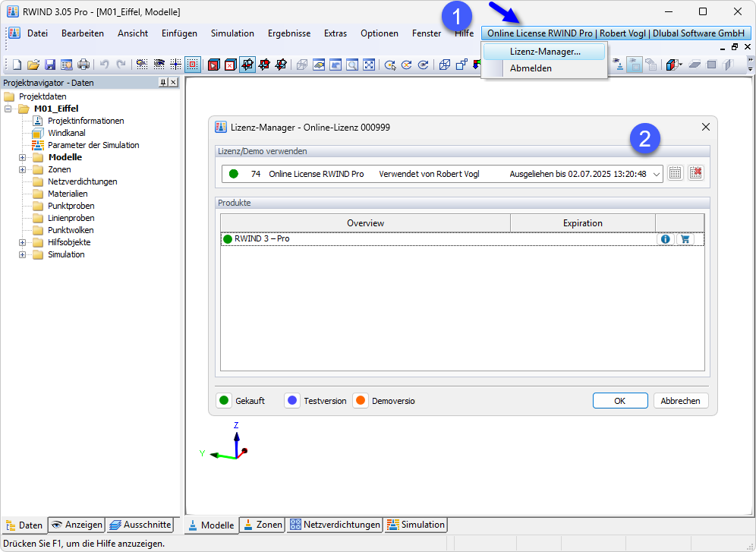
Task: Switch to the Anzeigen navigator tab
Action: (77, 525)
